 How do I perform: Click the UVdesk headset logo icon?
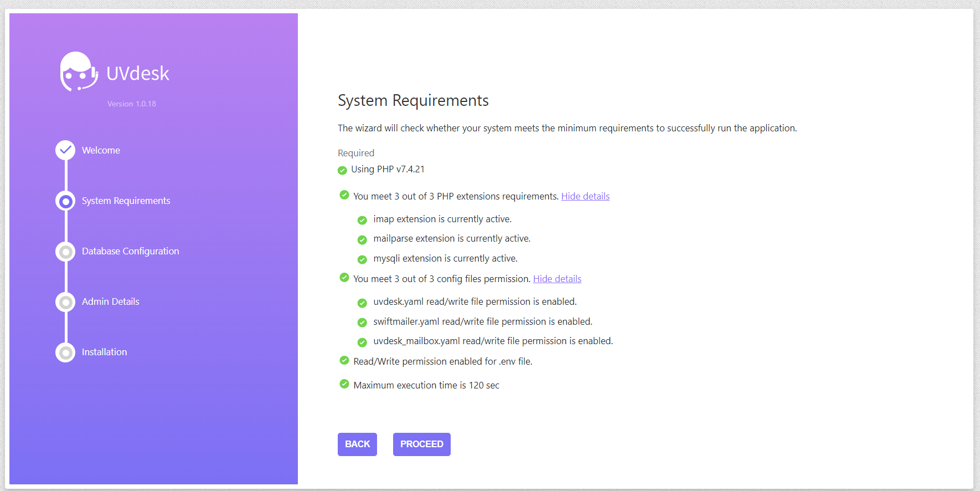(79, 71)
